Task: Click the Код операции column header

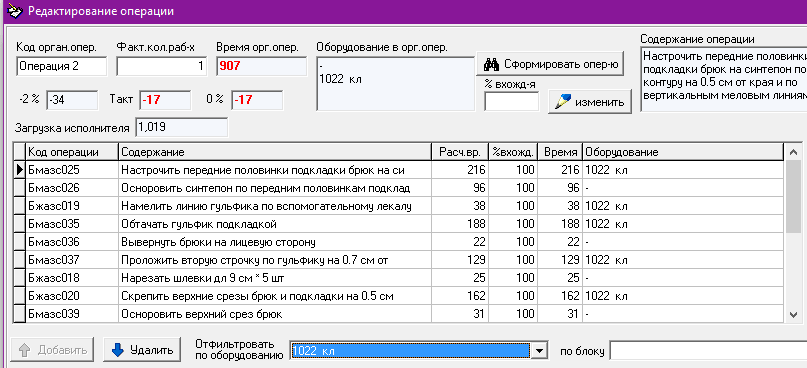Action: click(72, 152)
